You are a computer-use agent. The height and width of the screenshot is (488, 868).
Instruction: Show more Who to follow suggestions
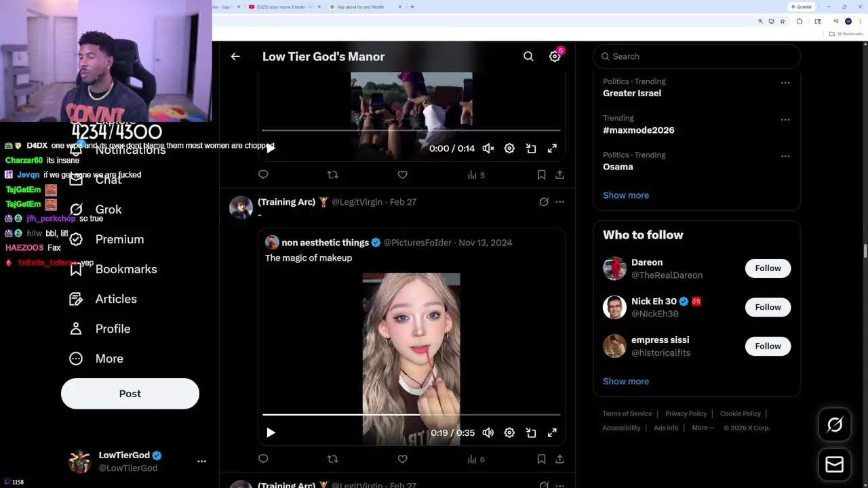pos(626,381)
